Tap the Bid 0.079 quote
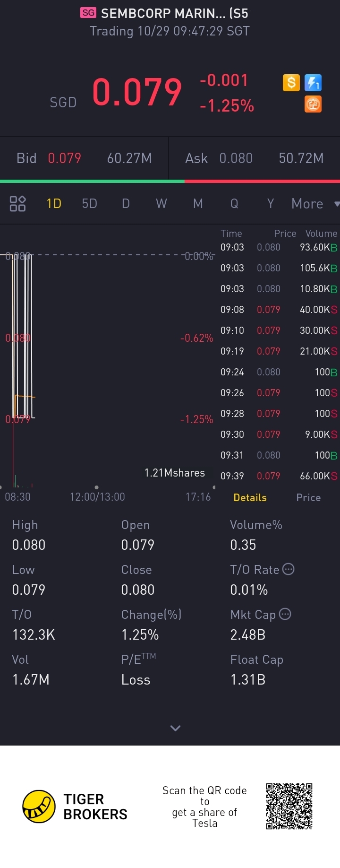 click(x=84, y=158)
